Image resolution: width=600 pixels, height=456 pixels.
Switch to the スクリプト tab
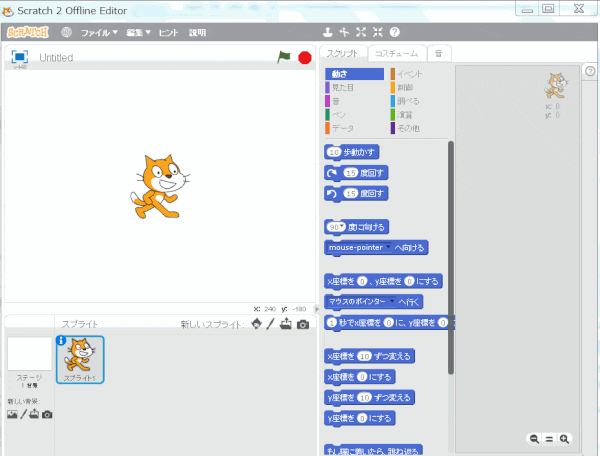click(342, 54)
